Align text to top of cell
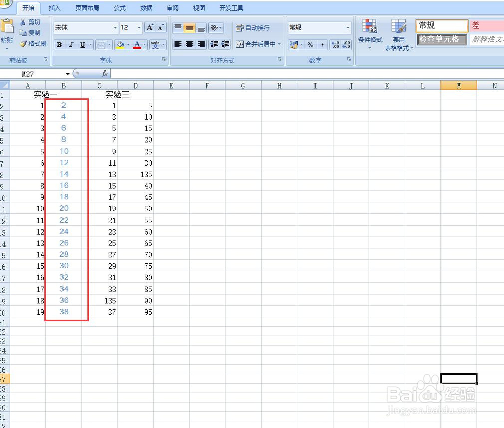504x428 pixels. 178,28
